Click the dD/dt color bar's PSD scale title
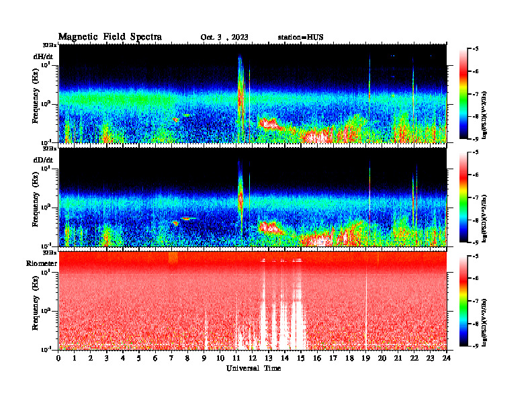Image resolution: width=532 pixels, height=411 pixels. pyautogui.click(x=484, y=218)
